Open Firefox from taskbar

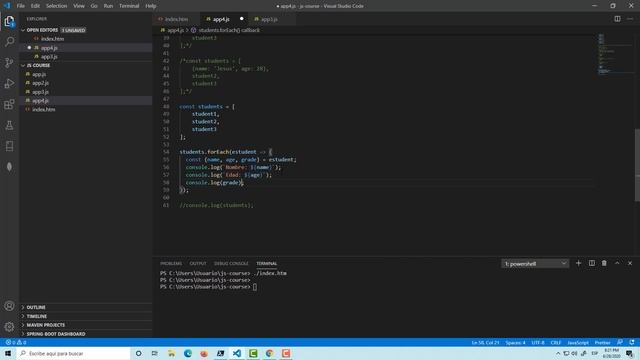204,353
